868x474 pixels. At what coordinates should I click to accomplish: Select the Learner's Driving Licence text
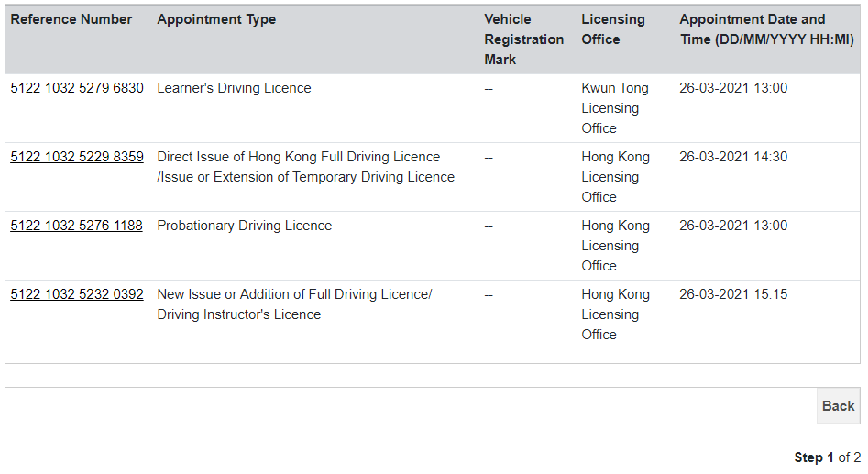pos(234,88)
